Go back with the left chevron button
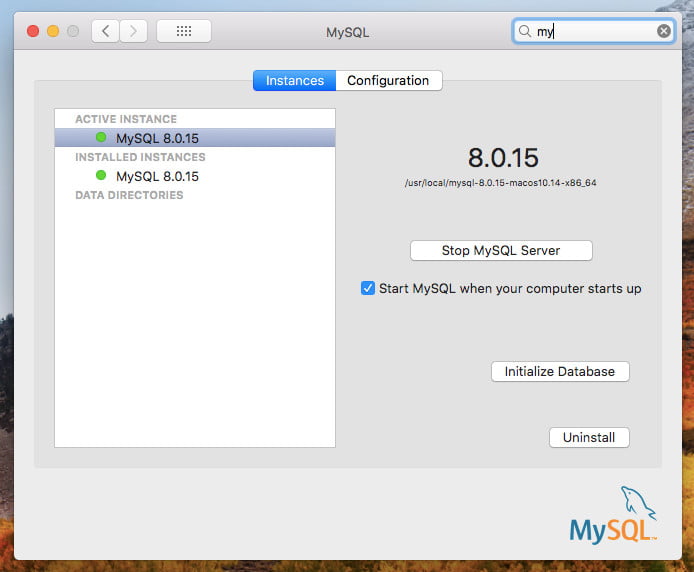This screenshot has height=572, width=694. click(105, 31)
